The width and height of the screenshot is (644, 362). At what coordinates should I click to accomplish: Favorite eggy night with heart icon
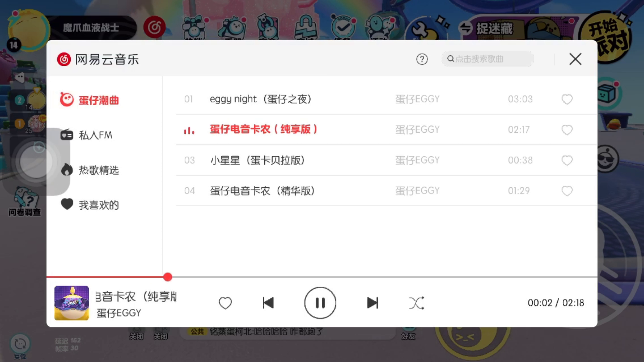[567, 99]
